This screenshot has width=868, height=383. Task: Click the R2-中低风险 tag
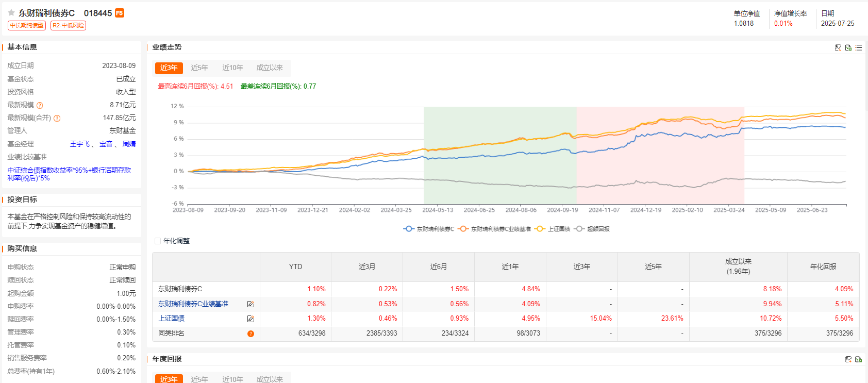[68, 25]
